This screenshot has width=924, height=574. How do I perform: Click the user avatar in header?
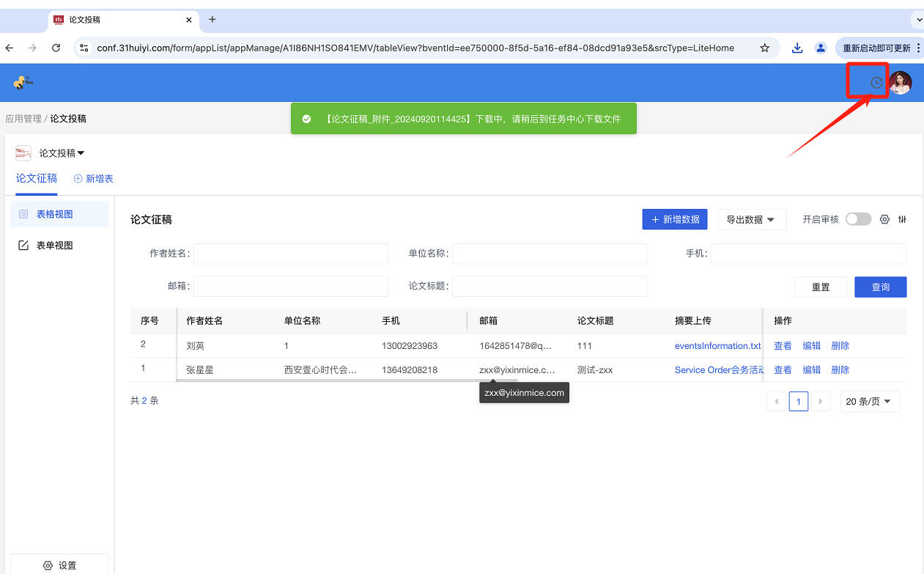(x=901, y=83)
